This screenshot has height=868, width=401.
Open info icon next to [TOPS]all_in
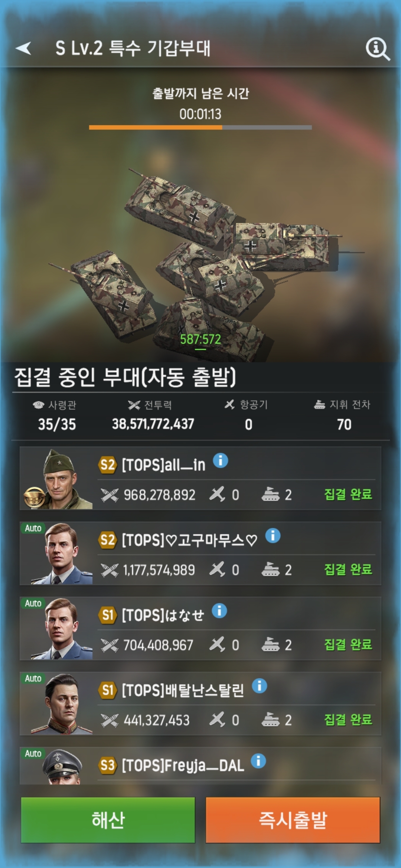221,461
